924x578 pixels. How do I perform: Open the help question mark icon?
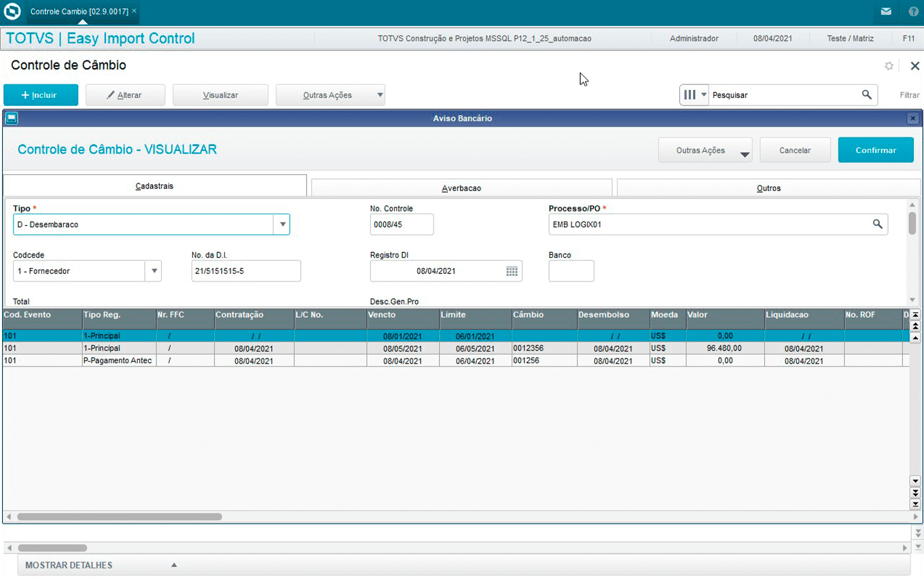[x=913, y=12]
